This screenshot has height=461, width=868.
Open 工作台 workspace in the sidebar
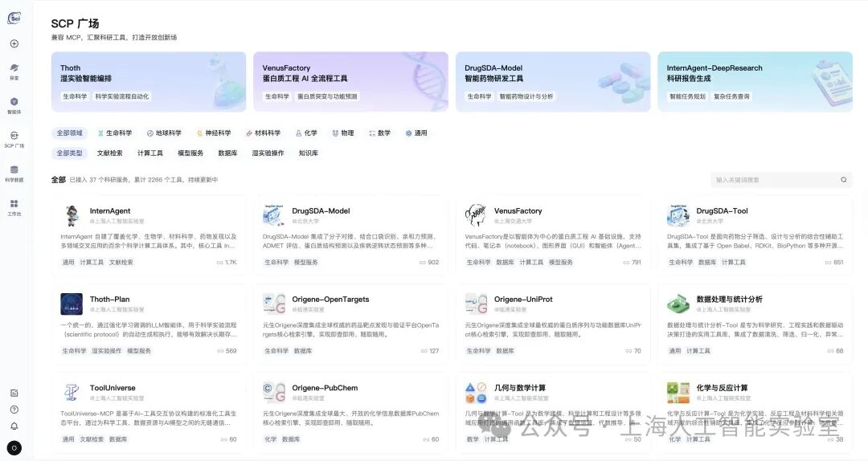click(14, 207)
